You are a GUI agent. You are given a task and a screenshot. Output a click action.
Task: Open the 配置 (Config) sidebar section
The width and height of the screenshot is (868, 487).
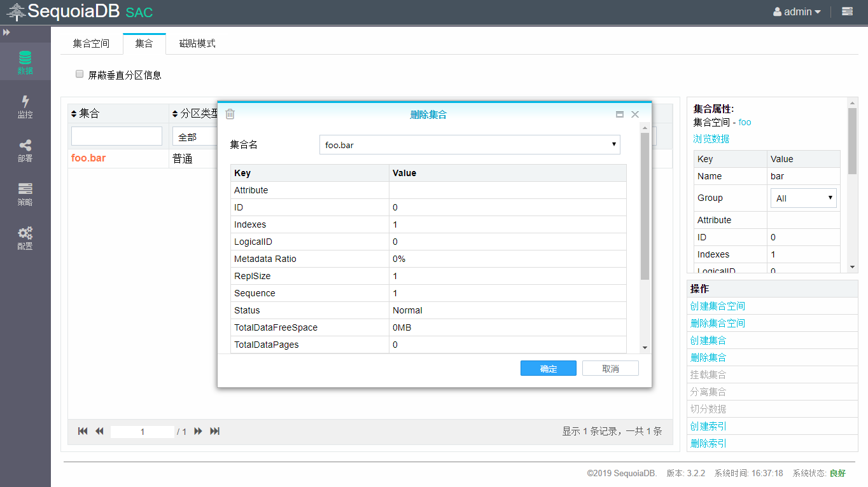coord(25,238)
